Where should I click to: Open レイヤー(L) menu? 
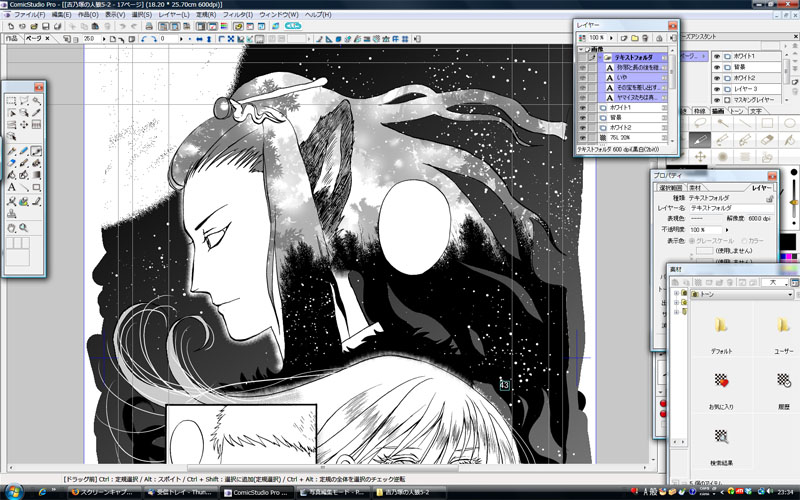174,15
